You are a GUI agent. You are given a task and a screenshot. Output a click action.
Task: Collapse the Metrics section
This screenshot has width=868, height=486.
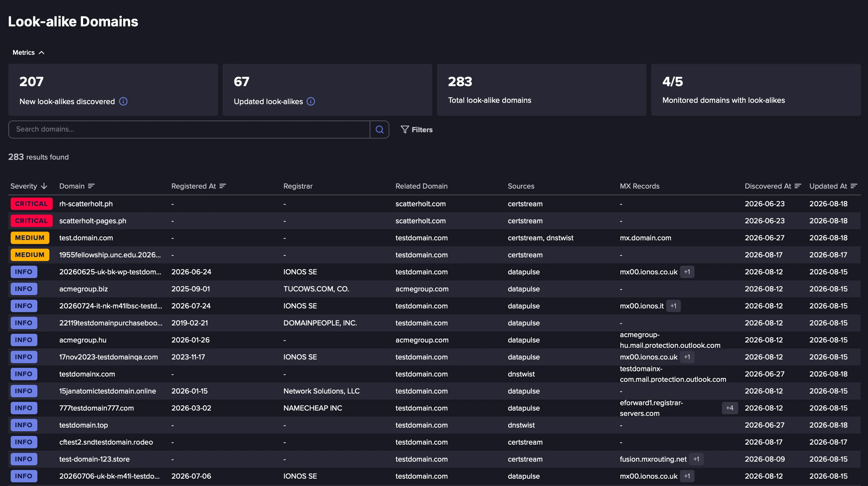(28, 53)
